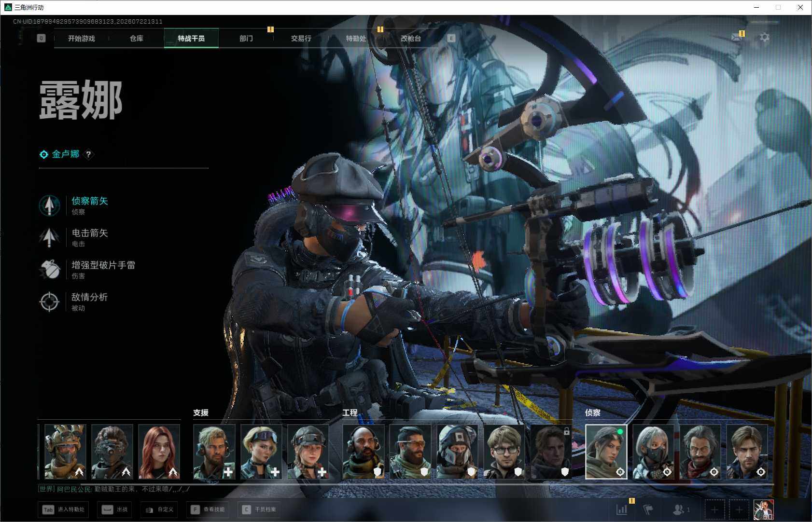Switch to the 仓库 tab
The height and width of the screenshot is (522, 812).
click(x=136, y=38)
